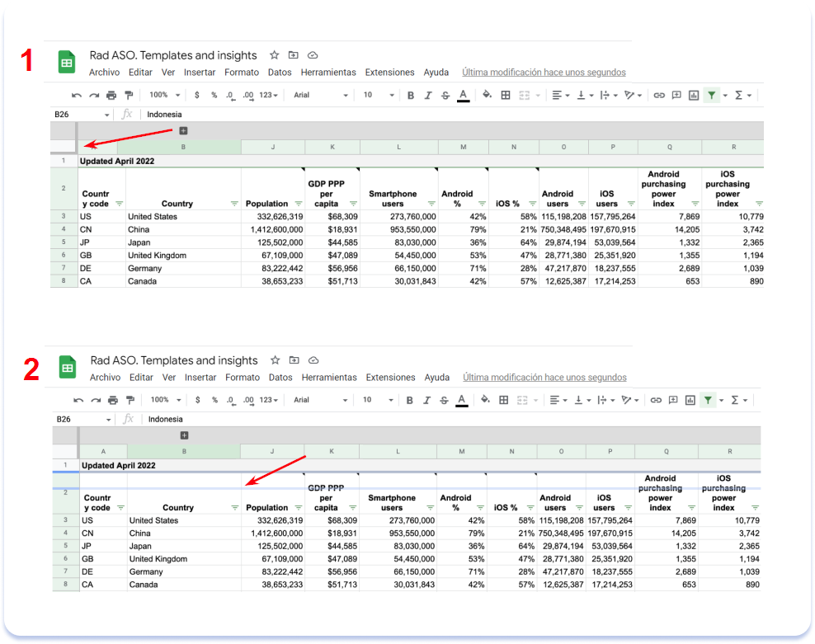Open the Datos menu in top screenshot
The width and height of the screenshot is (815, 644).
point(280,73)
